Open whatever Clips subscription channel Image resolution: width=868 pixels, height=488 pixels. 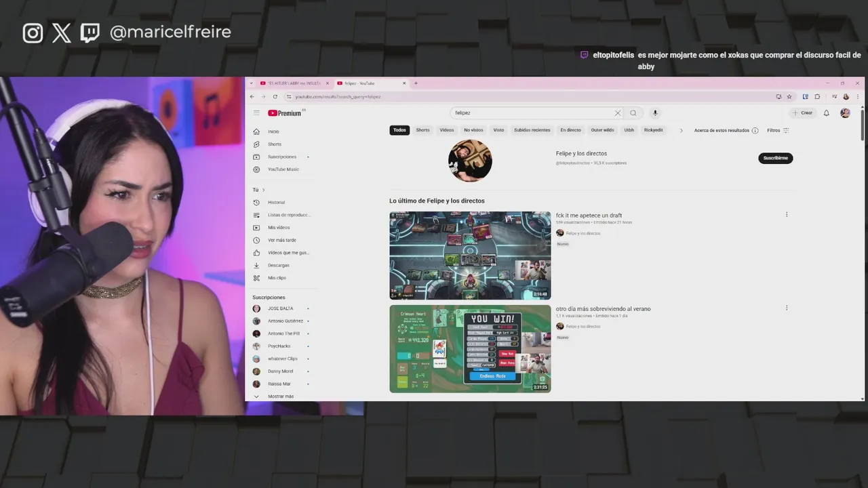pos(283,359)
